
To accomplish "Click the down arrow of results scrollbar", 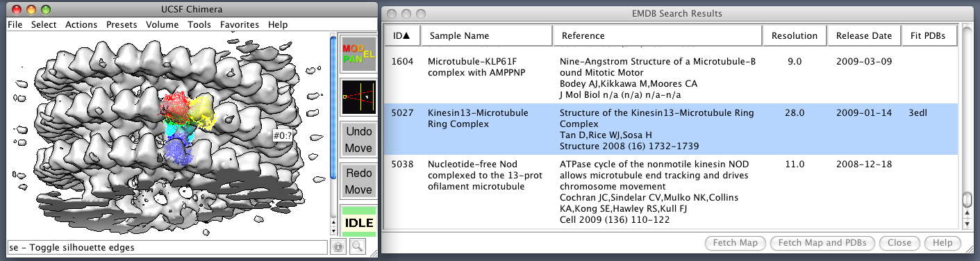I will pyautogui.click(x=967, y=224).
